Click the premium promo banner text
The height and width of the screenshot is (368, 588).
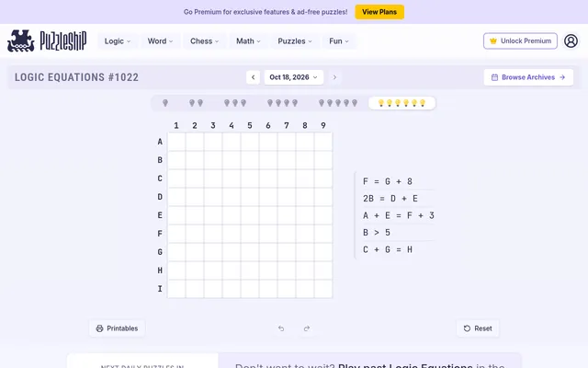point(266,12)
